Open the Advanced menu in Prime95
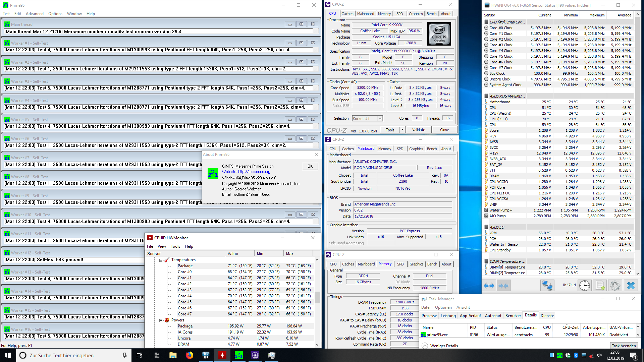Image resolution: width=644 pixels, height=362 pixels. [x=35, y=14]
